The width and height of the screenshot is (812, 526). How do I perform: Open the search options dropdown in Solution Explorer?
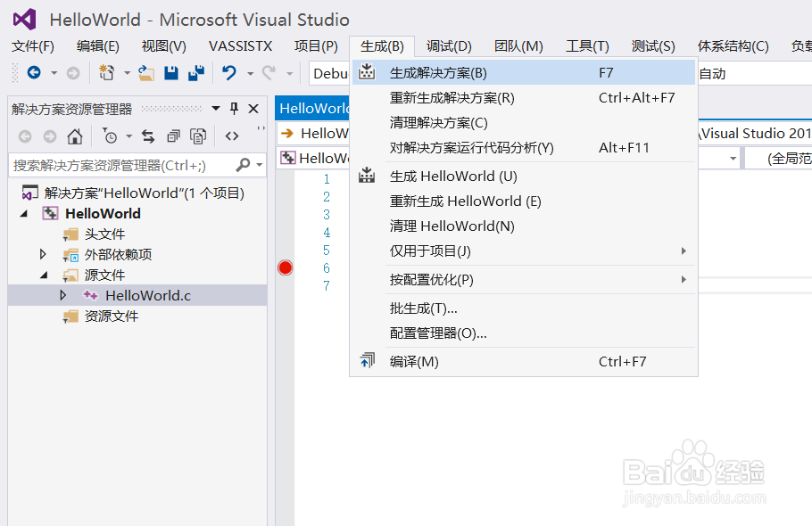(x=260, y=165)
